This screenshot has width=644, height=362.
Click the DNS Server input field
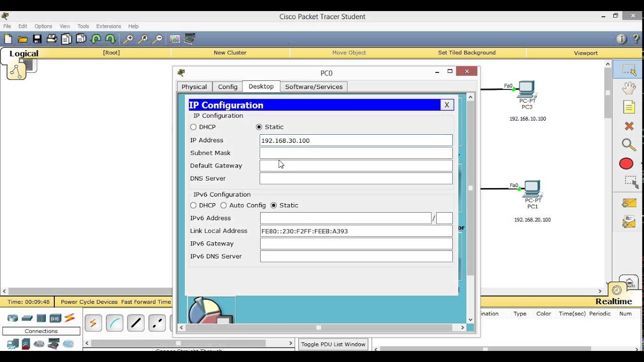356,178
